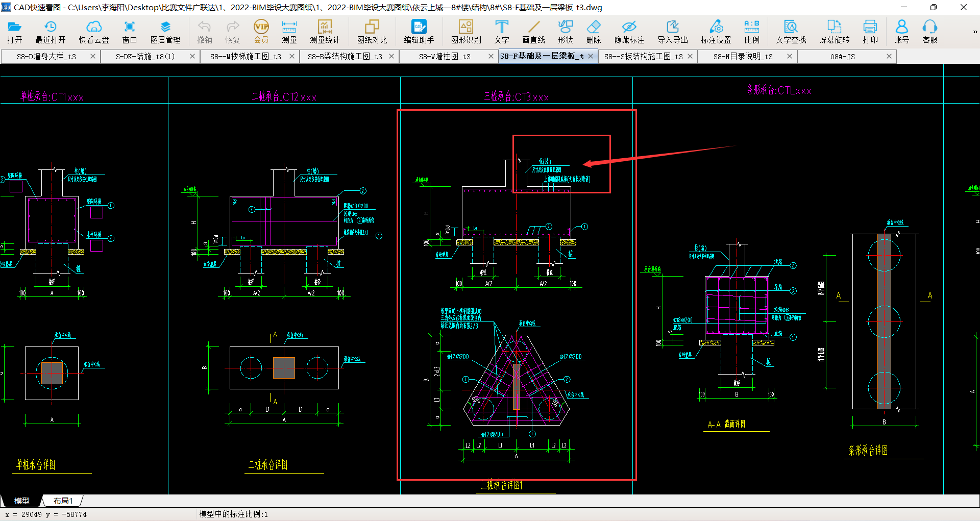
Task: Open 测量统计 measurement statistics
Action: pyautogui.click(x=325, y=32)
